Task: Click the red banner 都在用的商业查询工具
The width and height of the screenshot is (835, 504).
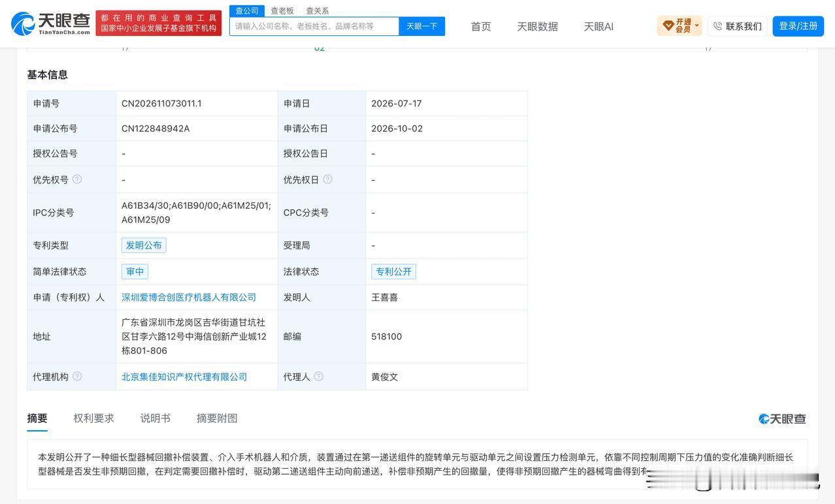Action: (159, 23)
